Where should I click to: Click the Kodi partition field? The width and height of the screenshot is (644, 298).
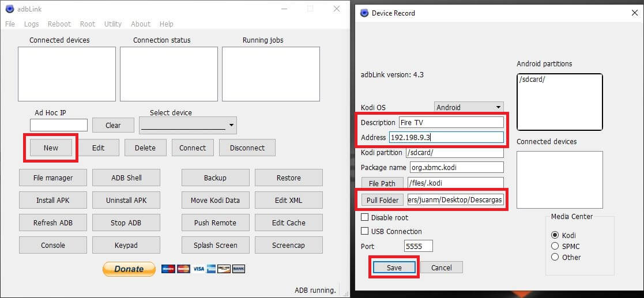455,152
